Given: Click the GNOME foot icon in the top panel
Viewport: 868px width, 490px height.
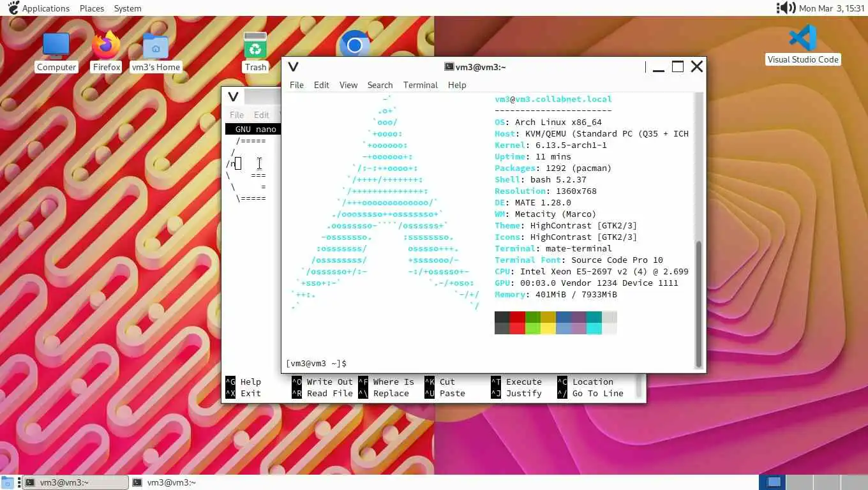Looking at the screenshot, I should (13, 8).
